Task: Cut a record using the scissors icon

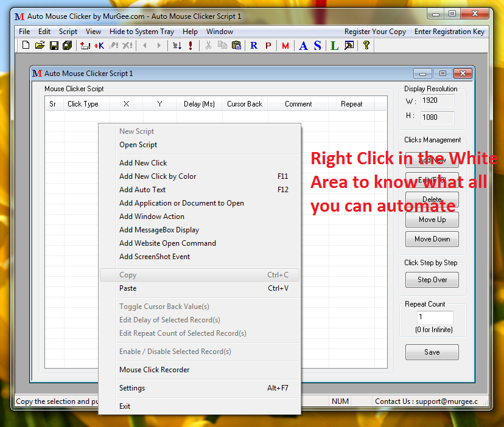Action: coord(208,44)
